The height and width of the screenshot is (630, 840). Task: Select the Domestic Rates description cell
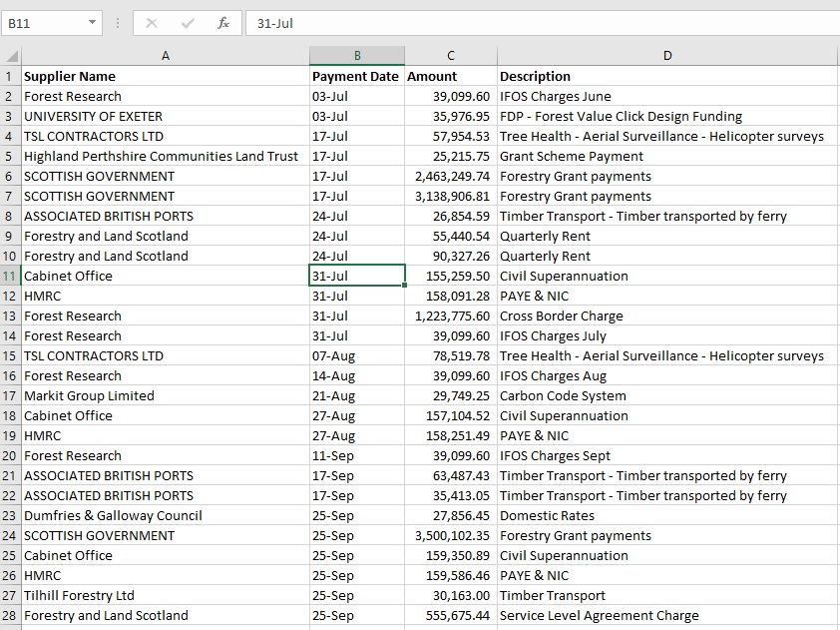click(x=666, y=515)
